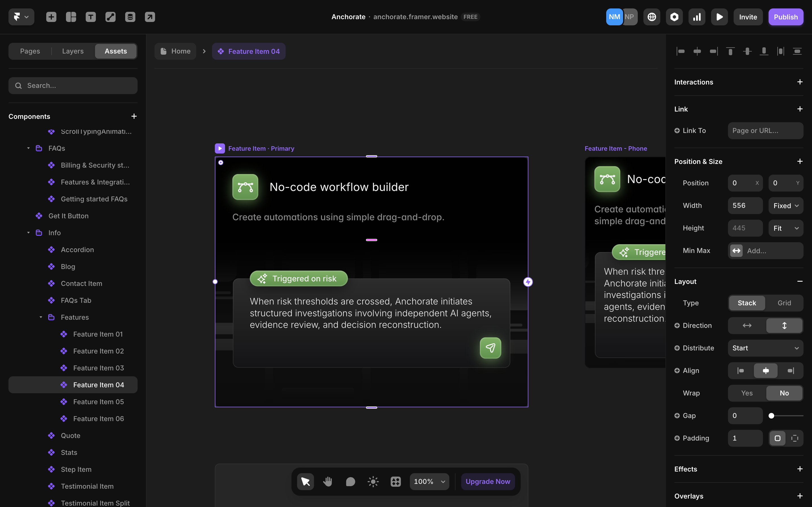Viewport: 812px width, 507px height.
Task: Click the Gap slider handle
Action: tap(771, 416)
